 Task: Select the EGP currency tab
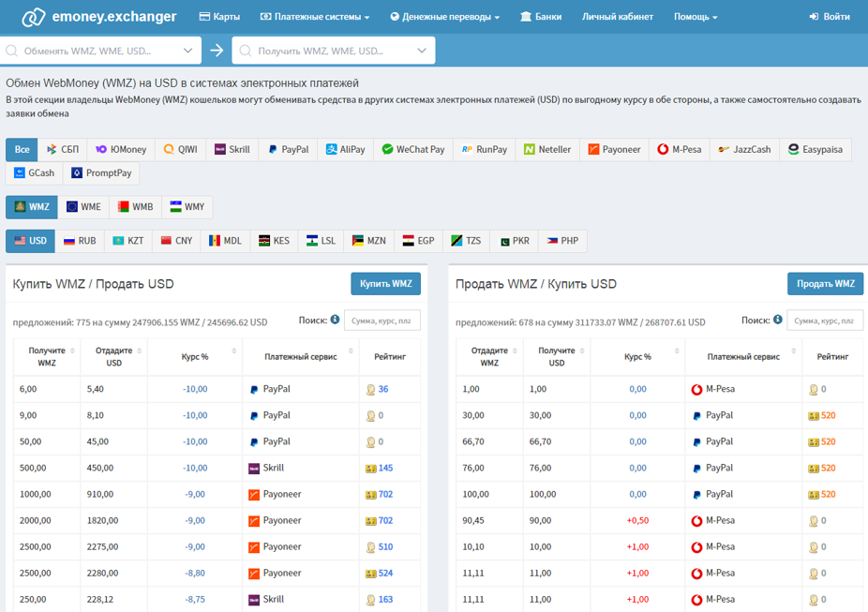418,241
